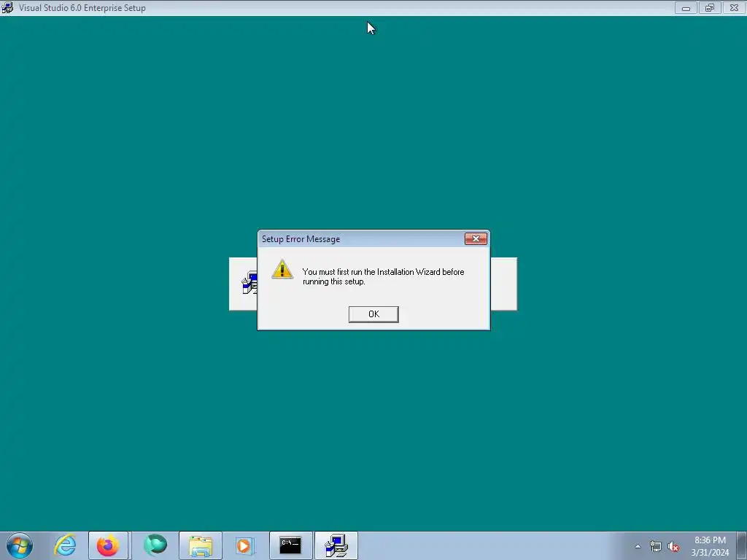
Task: Click the muted volume tray icon
Action: pos(673,547)
